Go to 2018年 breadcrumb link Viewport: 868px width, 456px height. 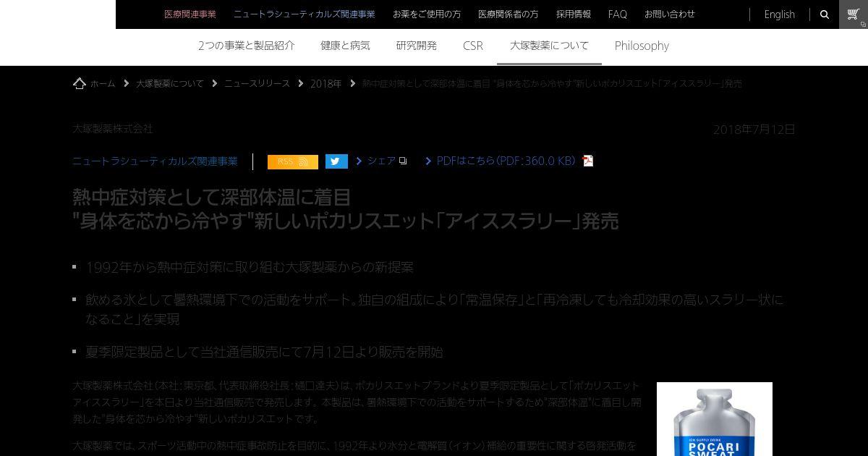[x=325, y=83]
